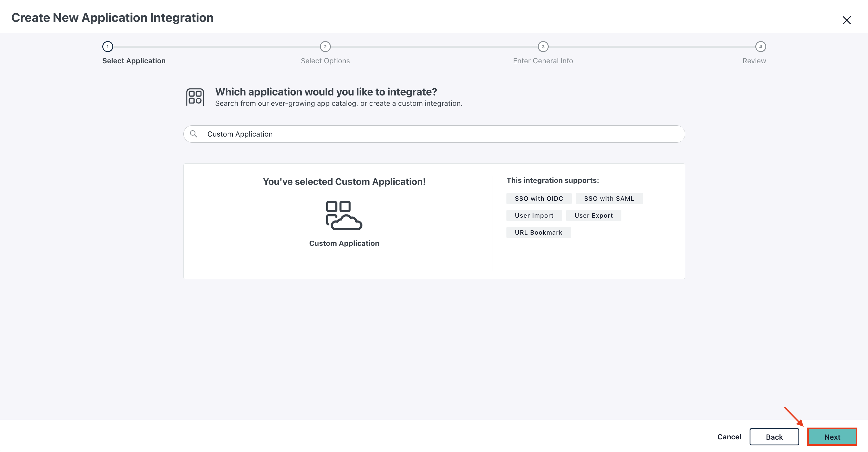The image size is (868, 452).
Task: Select the SSO with OIDC tag
Action: point(539,198)
